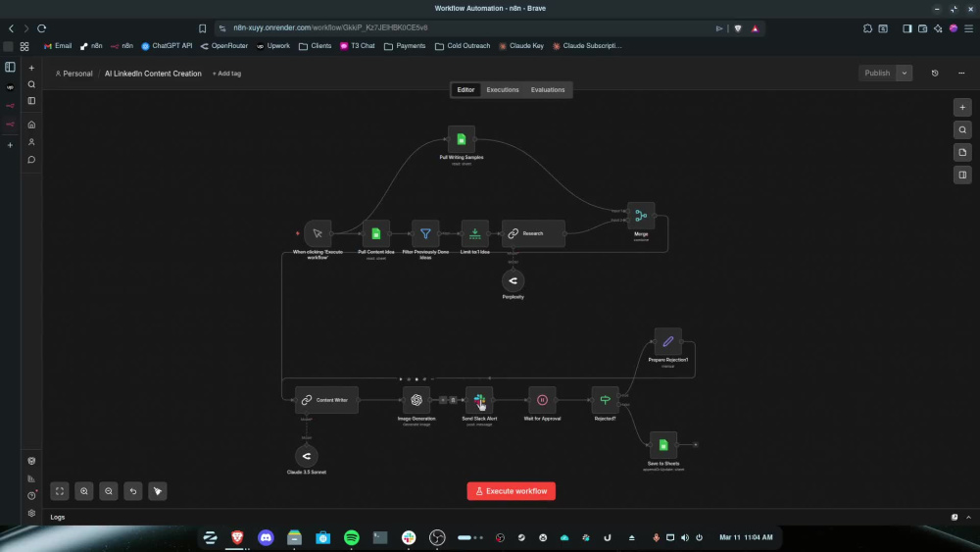
Task: Click the add node plus button on canvas
Action: [962, 108]
